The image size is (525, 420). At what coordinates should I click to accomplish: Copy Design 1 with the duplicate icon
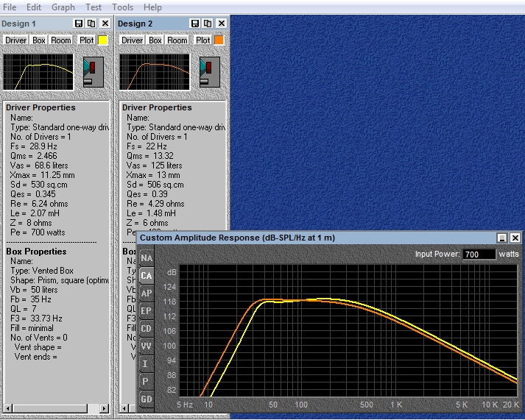click(91, 24)
